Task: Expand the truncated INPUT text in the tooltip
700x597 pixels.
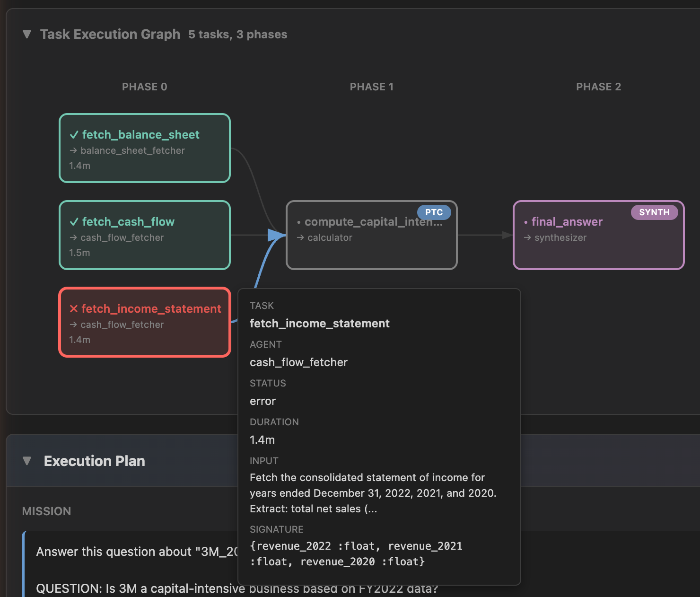Action: pos(373,509)
